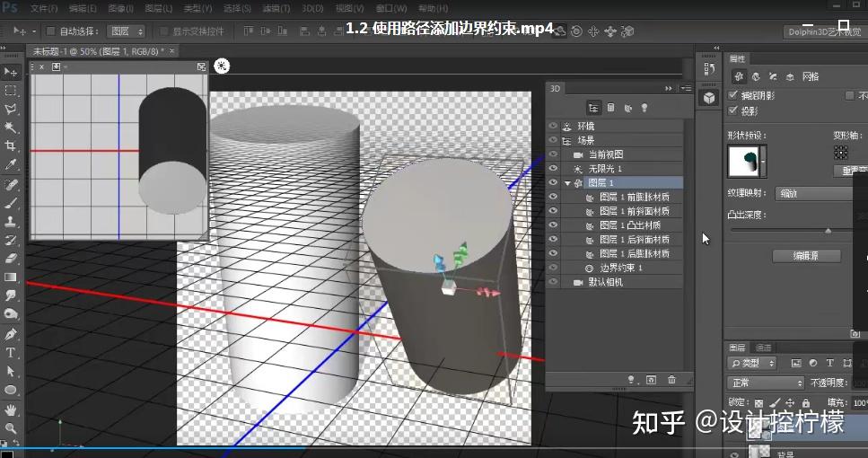
Task: Open the 纹理映射 缩放 dropdown
Action: coord(815,193)
